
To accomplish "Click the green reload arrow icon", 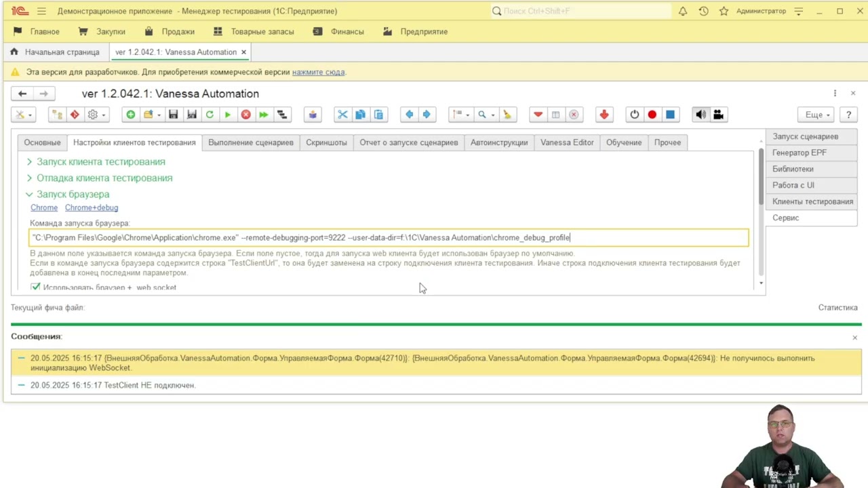I will 210,115.
